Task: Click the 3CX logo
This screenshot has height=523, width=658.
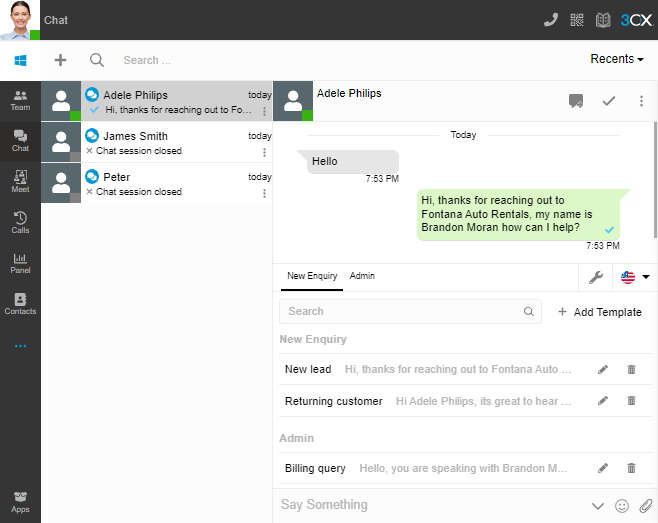Action: (637, 20)
